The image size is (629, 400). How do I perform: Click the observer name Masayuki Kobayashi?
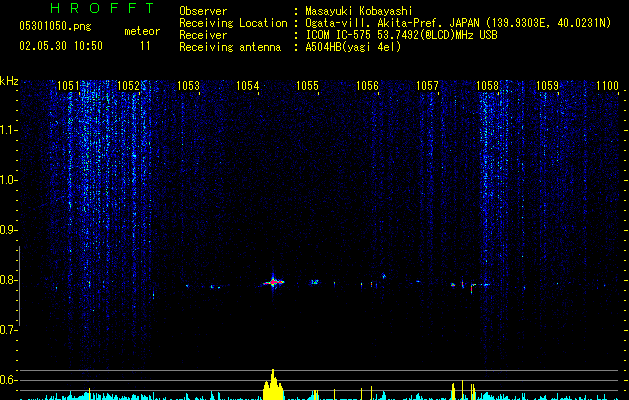[x=359, y=11]
